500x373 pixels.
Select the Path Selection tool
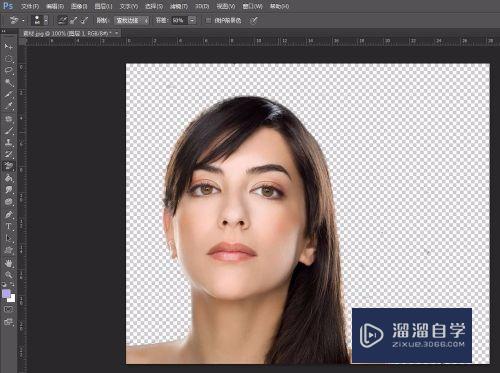pos(9,238)
